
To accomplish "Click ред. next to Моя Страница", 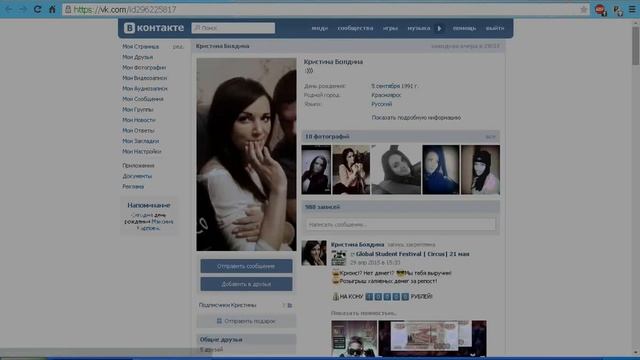I will point(178,47).
